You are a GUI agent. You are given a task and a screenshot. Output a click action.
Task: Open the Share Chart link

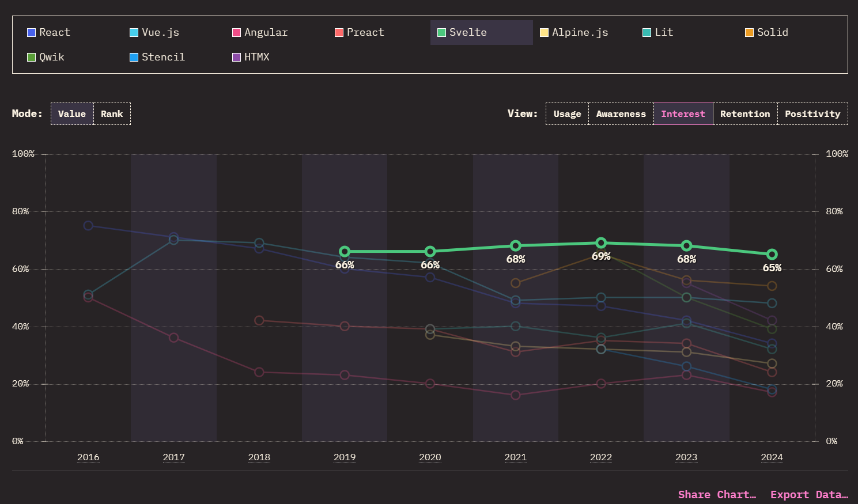point(717,495)
